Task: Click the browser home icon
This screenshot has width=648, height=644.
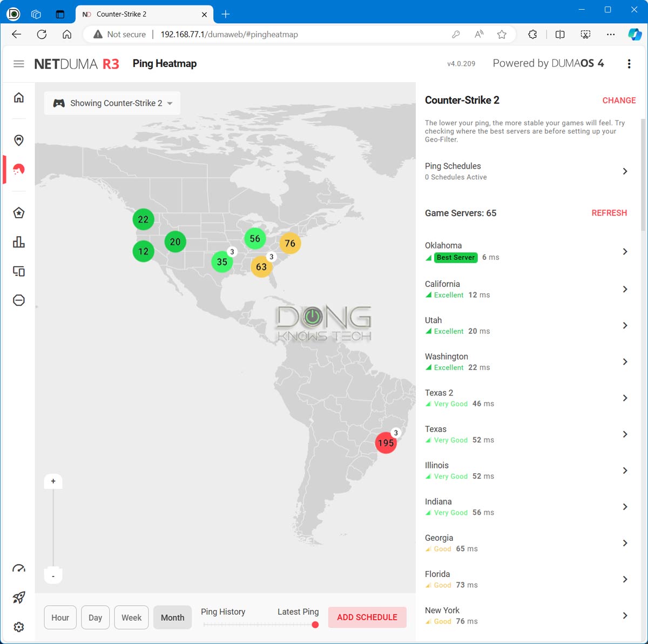Action: point(67,34)
